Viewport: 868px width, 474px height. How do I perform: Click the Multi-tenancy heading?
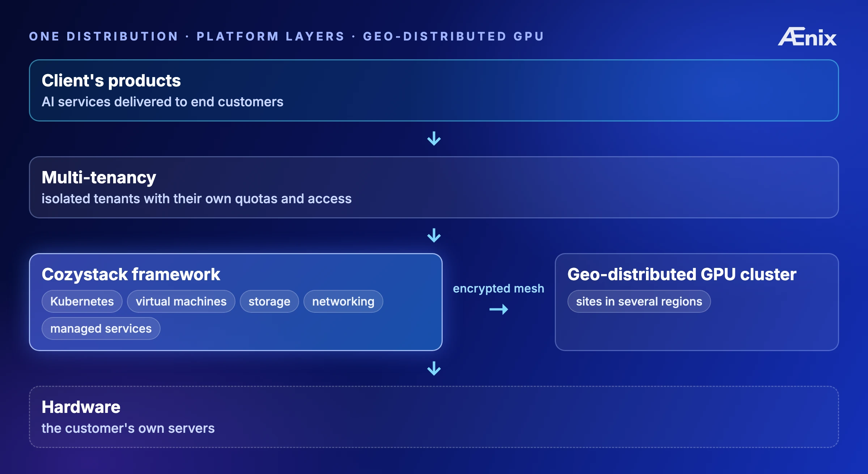[x=99, y=177]
